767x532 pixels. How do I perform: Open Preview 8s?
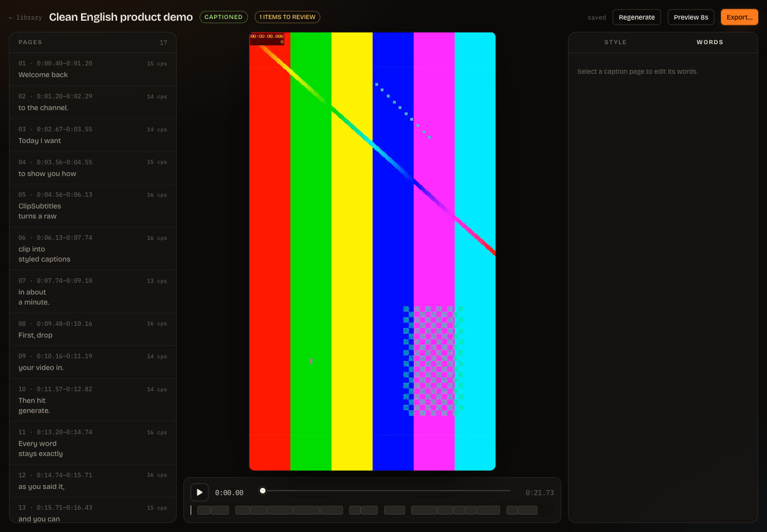click(x=691, y=17)
